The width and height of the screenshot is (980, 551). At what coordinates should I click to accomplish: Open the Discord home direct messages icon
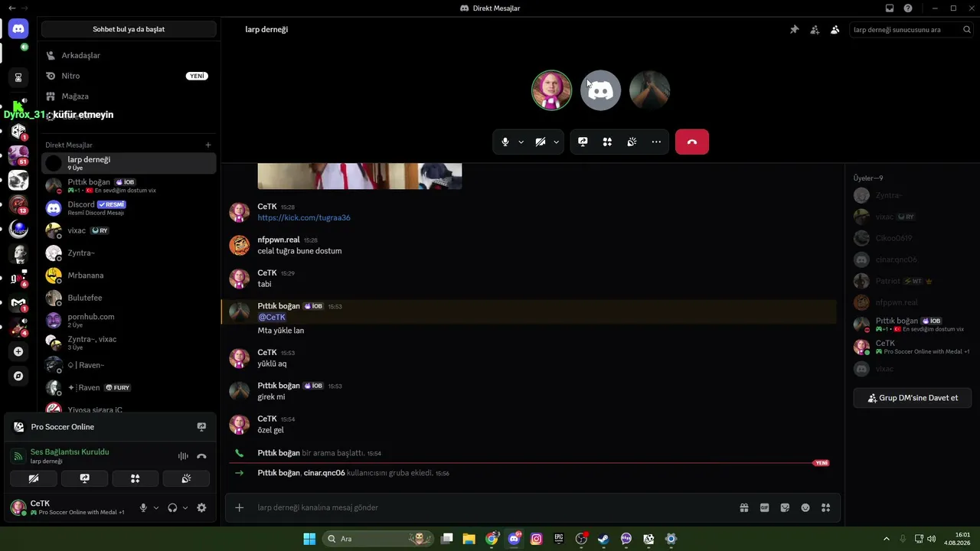tap(18, 29)
